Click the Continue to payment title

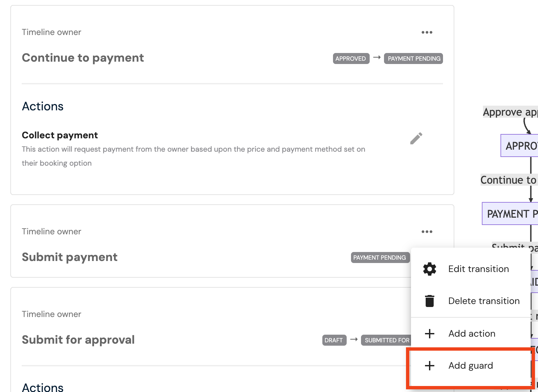(83, 58)
